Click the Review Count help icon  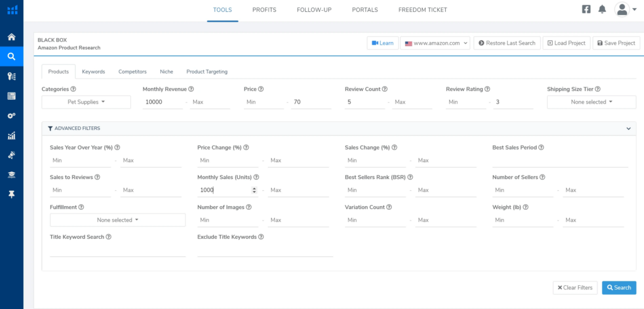click(x=385, y=89)
